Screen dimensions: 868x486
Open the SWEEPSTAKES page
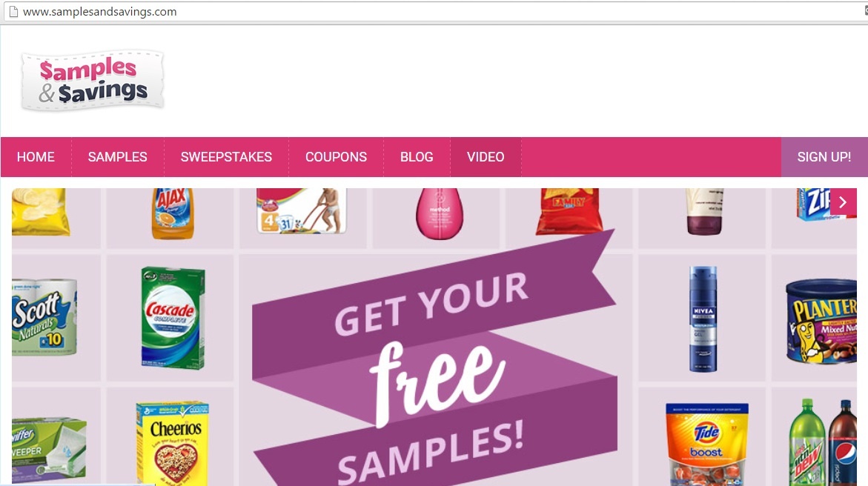(226, 157)
